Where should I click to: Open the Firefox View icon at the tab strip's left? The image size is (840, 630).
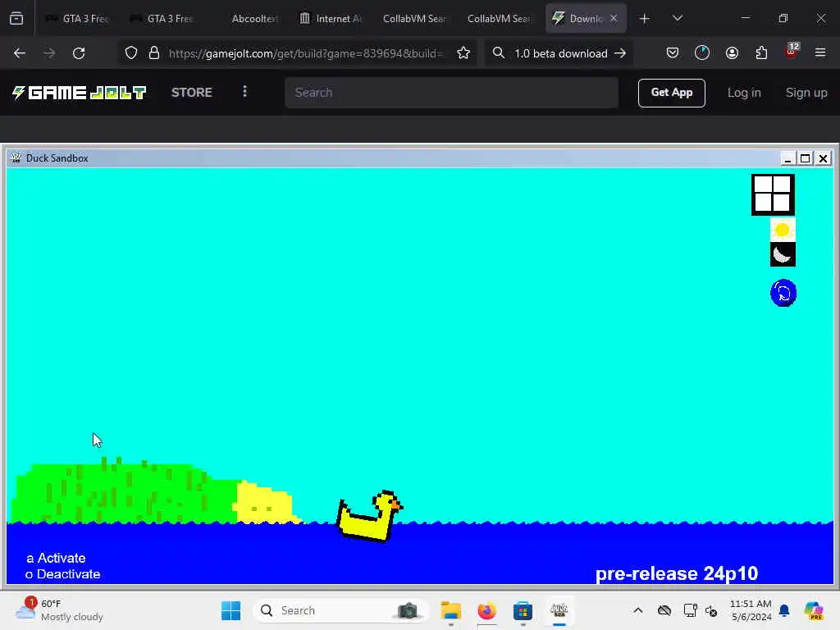coord(16,19)
